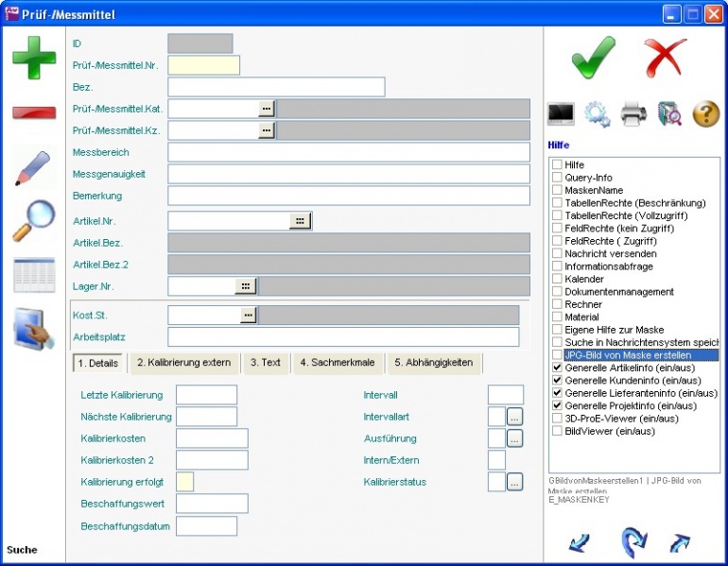
Task: Enable the Kalender checkbox
Action: 558,280
